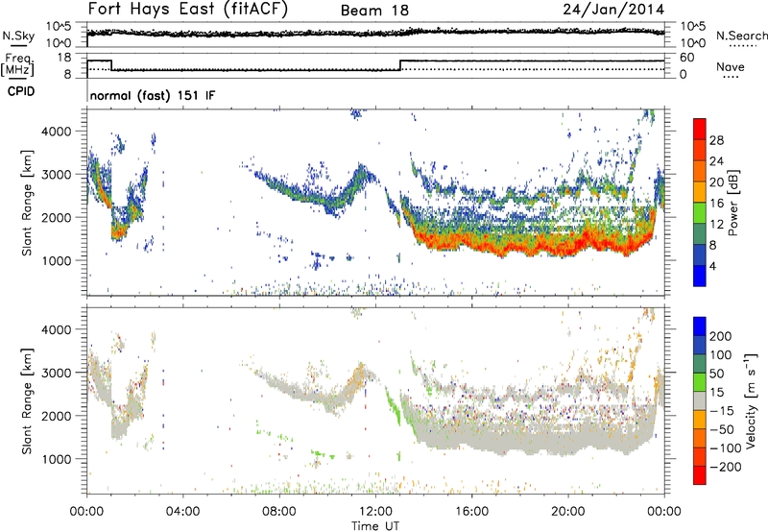Click the '4' label on Power scale
This screenshot has width=768, height=532.
pos(713,266)
